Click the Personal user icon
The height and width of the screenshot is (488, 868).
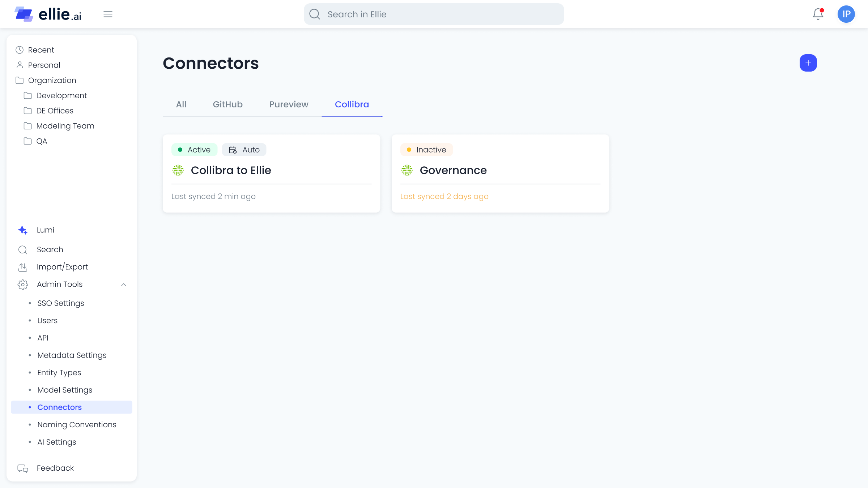pos(20,65)
